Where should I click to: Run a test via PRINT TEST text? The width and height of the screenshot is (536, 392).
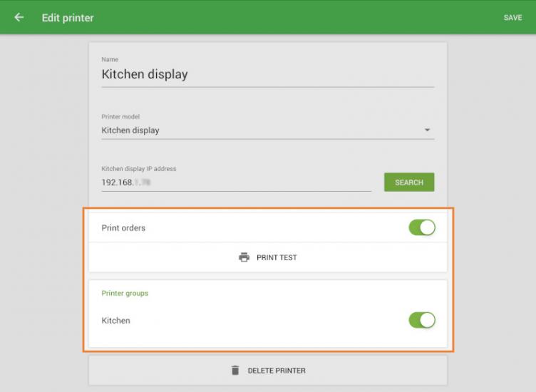click(277, 258)
